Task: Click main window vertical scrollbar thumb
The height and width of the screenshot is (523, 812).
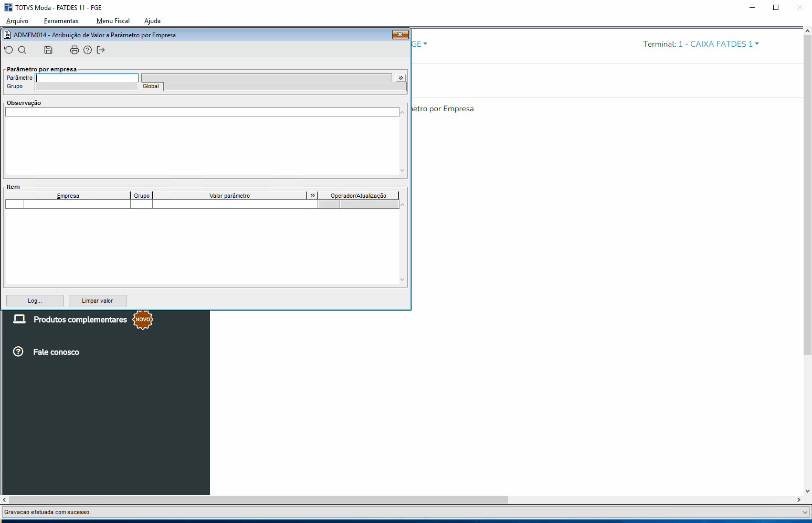Action: click(807, 195)
